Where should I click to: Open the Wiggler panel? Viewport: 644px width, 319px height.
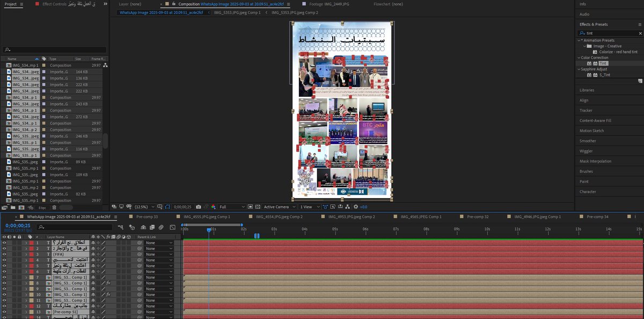click(x=586, y=151)
